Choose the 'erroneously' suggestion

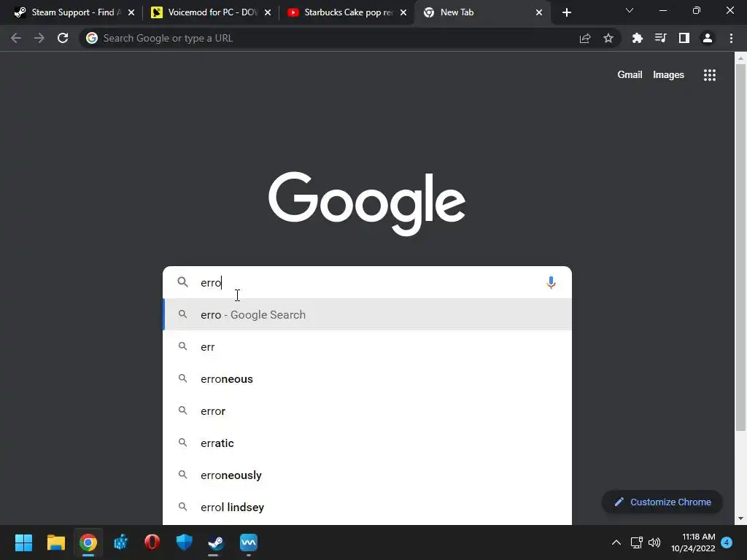click(x=367, y=475)
